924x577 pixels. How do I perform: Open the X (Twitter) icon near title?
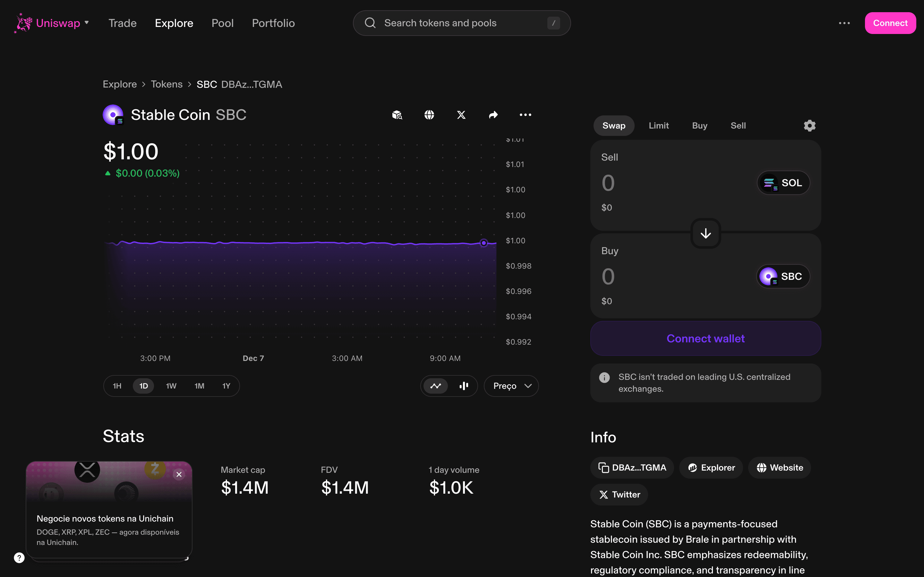click(461, 115)
